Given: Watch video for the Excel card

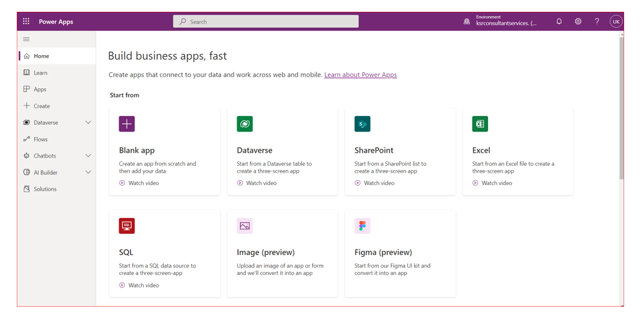Looking at the screenshot, I should pos(492,182).
